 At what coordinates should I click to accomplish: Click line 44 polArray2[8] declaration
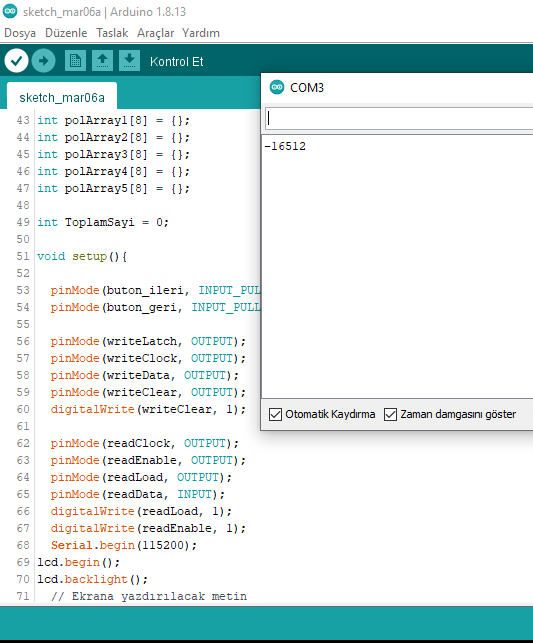pyautogui.click(x=114, y=137)
